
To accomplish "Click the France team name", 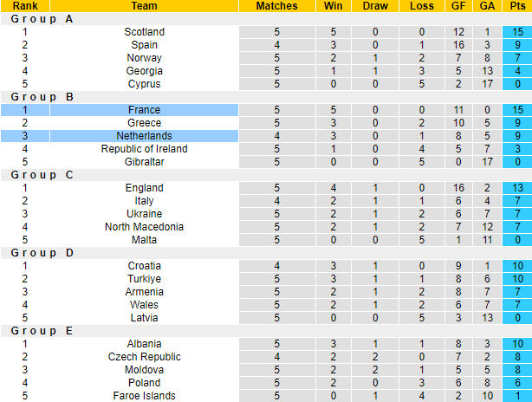I will pos(144,110).
